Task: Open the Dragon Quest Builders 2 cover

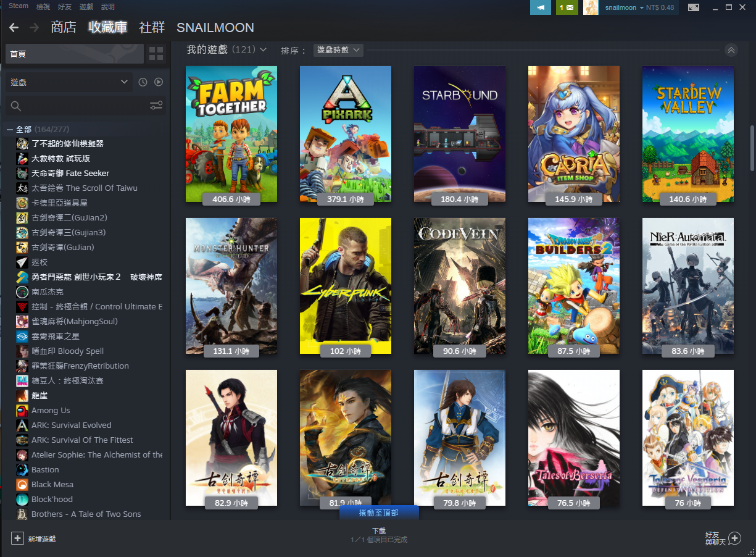Action: pyautogui.click(x=574, y=286)
